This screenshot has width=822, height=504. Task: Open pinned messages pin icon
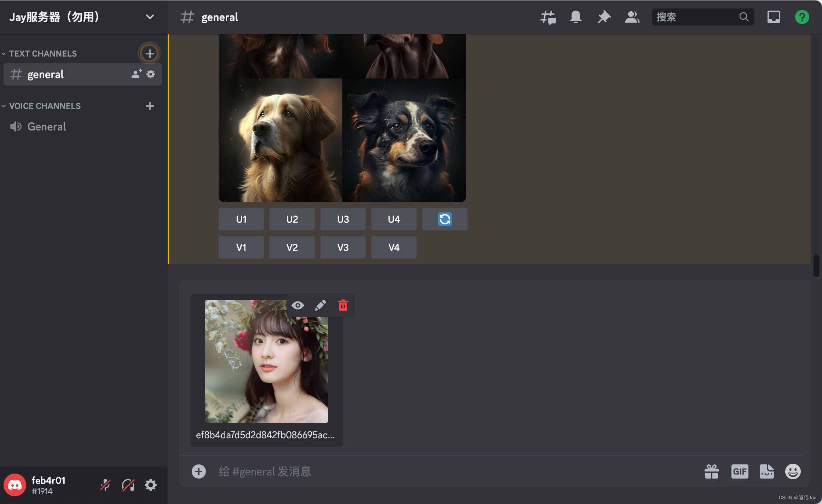pyautogui.click(x=604, y=17)
